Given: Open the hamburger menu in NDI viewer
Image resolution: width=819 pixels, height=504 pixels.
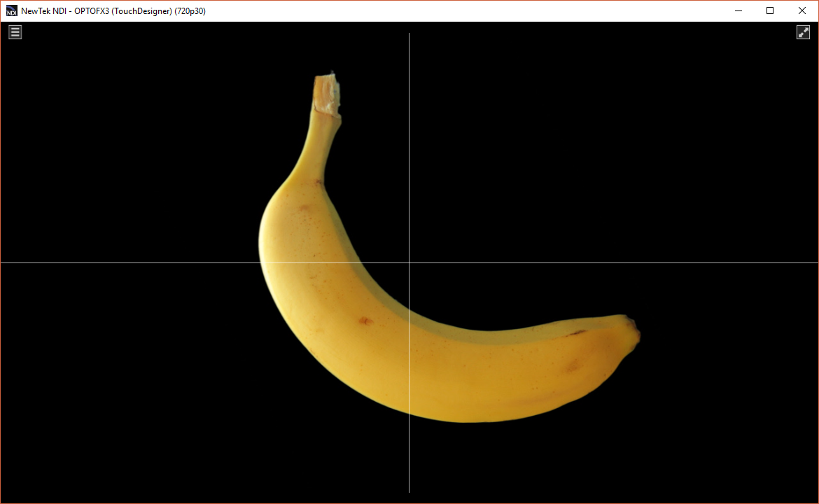Looking at the screenshot, I should tap(15, 32).
